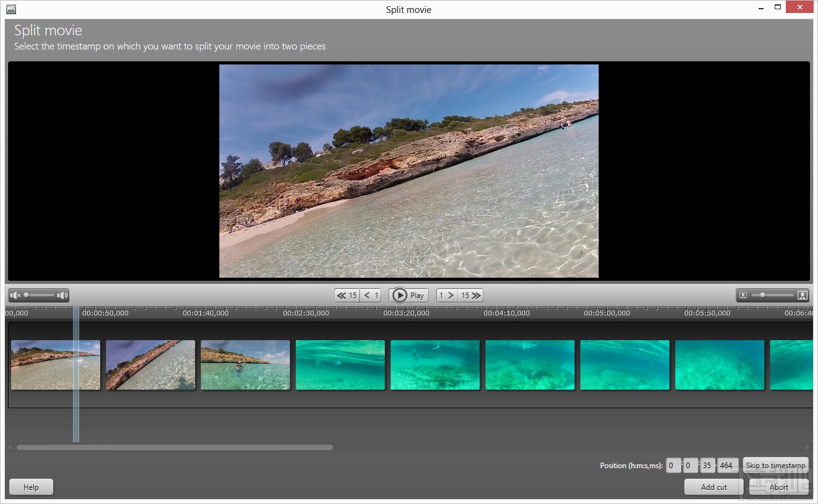Select the third thumbnail with swimmer
Image resolution: width=818 pixels, height=504 pixels.
tap(245, 365)
